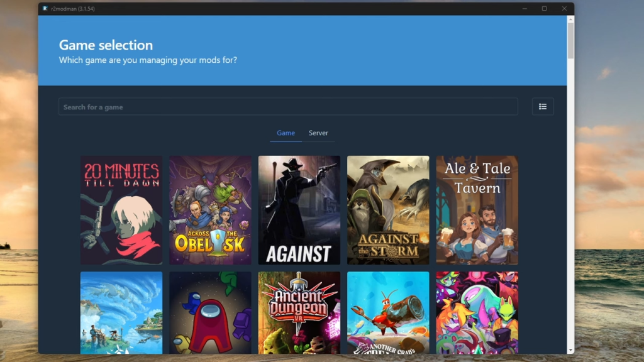Screen dimensions: 644x362
Task: Switch to the Server tab
Action: [318, 133]
